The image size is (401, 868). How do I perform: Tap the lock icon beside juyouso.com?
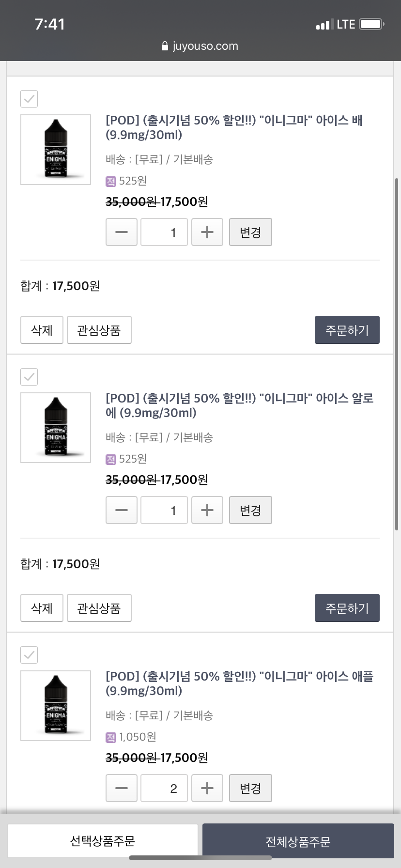coord(165,46)
